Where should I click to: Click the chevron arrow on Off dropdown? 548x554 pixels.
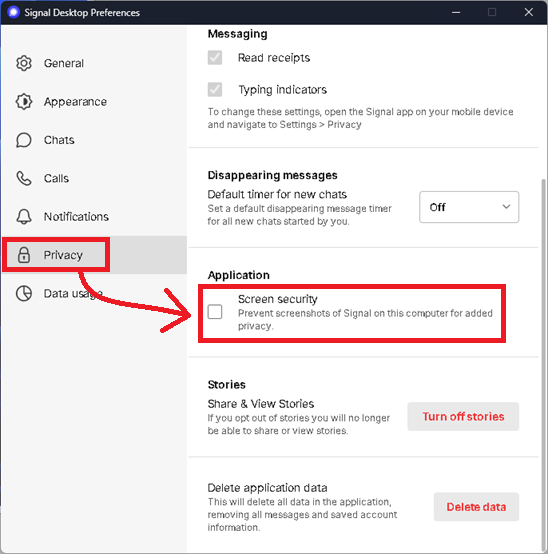pos(506,207)
